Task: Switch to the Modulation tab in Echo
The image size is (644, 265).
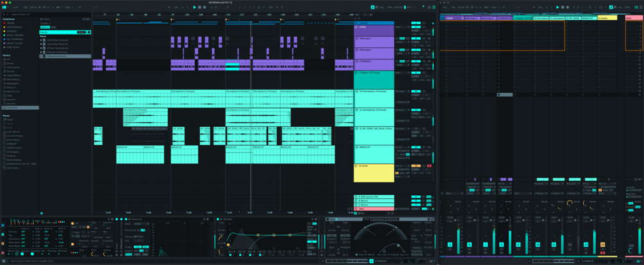Action: pos(377,220)
